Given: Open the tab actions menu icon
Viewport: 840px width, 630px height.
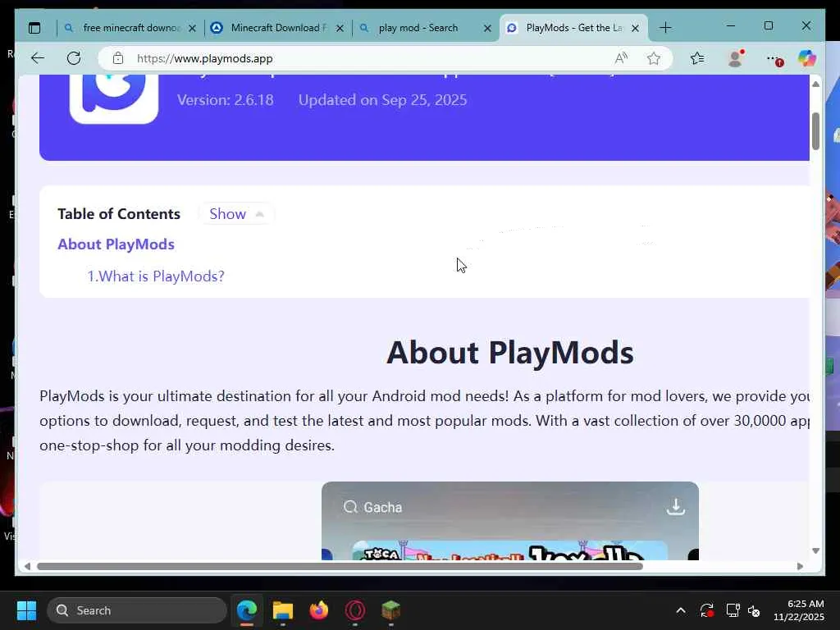Looking at the screenshot, I should point(34,28).
